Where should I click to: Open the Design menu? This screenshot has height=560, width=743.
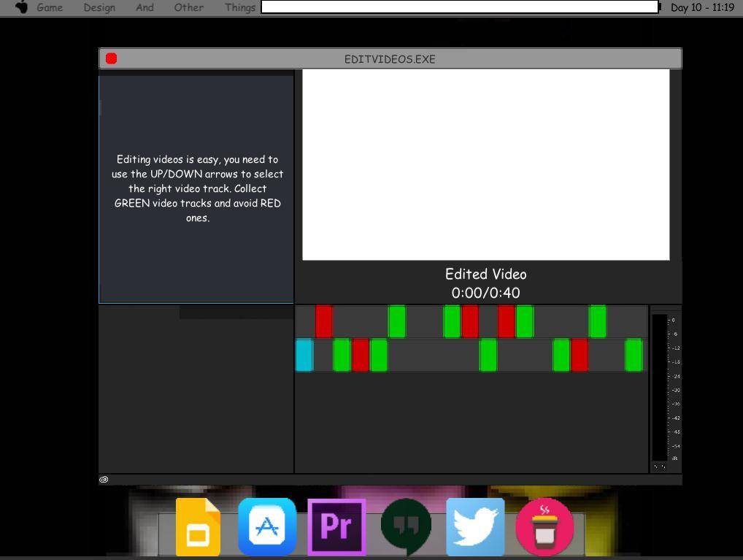coord(99,7)
